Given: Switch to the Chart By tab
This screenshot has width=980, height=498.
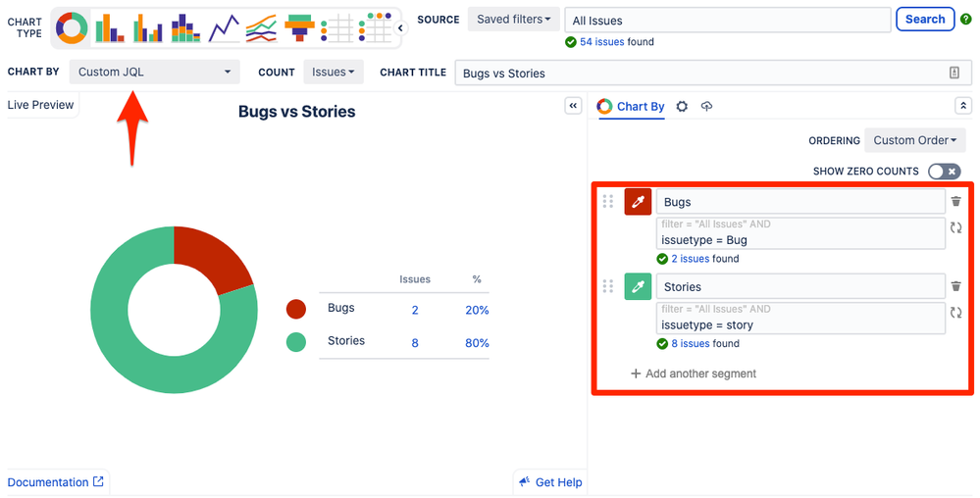Looking at the screenshot, I should [631, 106].
